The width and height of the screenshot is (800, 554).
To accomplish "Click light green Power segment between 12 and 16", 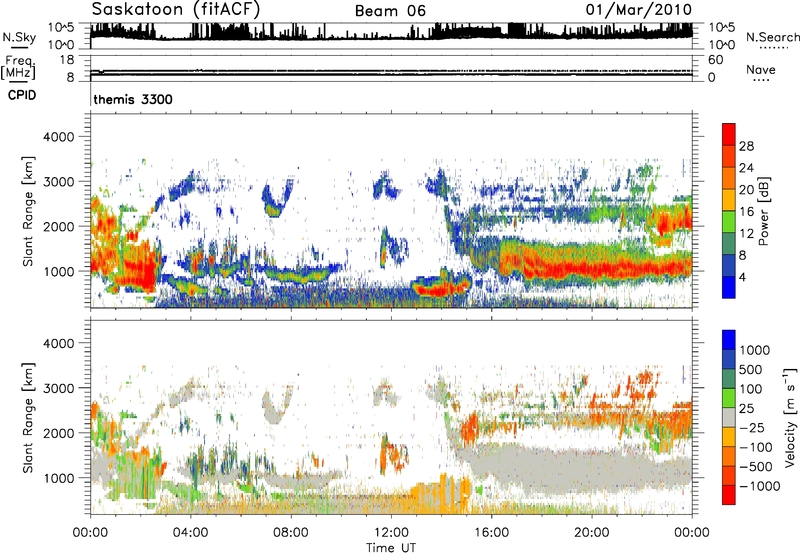I will coord(729,222).
